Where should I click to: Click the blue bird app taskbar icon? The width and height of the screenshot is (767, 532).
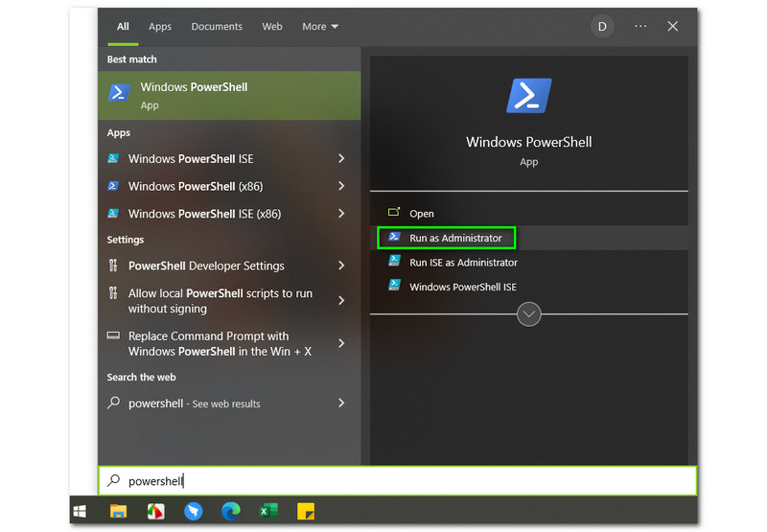(x=194, y=511)
